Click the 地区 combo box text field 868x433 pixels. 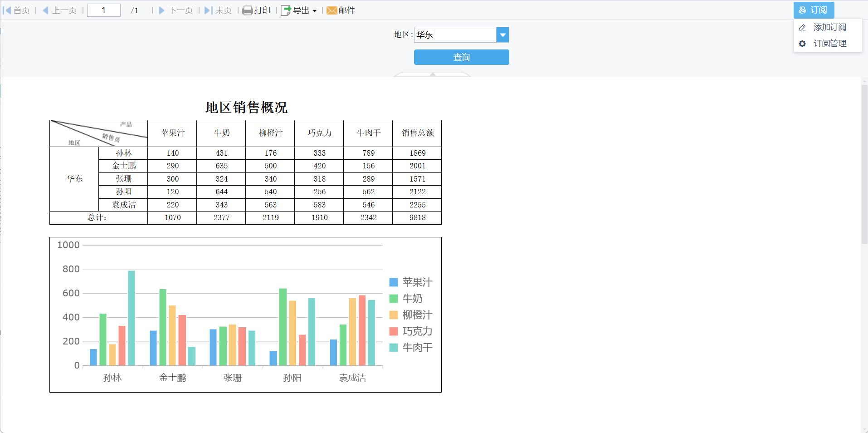point(455,35)
